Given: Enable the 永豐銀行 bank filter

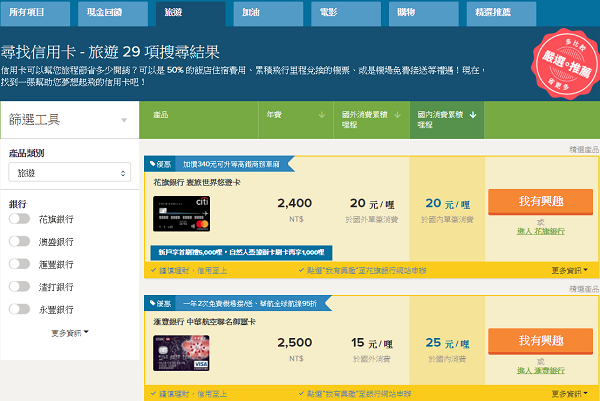Looking at the screenshot, I should point(19,309).
